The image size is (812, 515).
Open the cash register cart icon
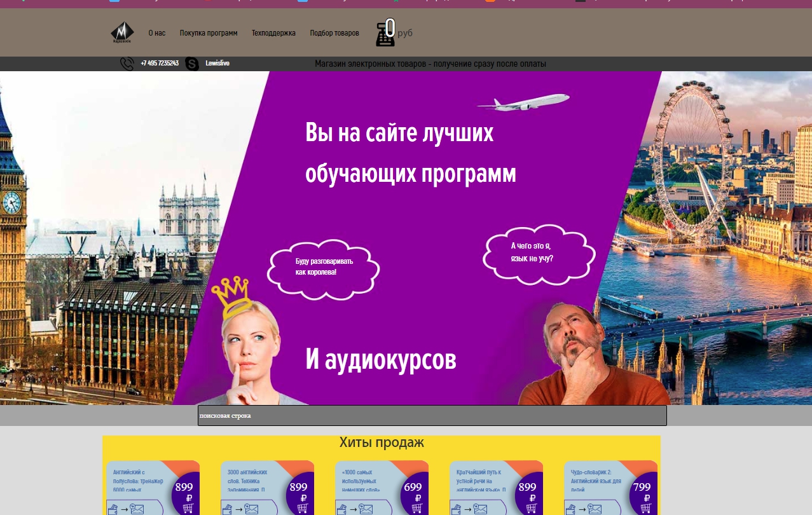385,34
